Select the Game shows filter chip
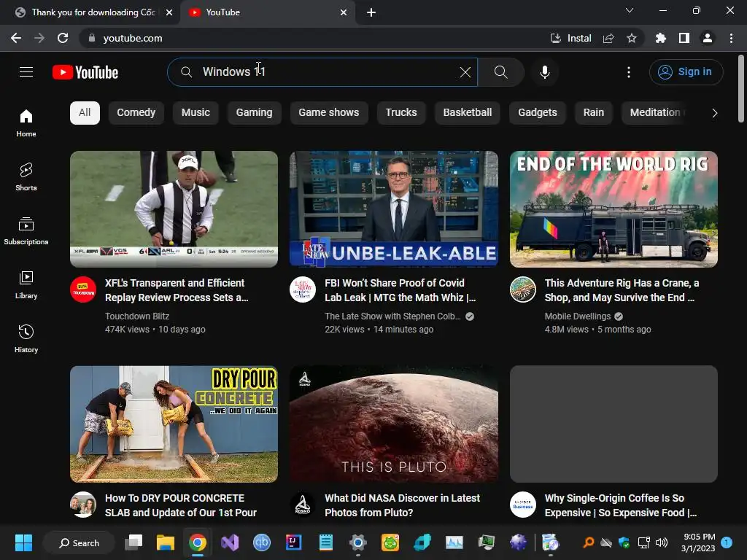747x560 pixels. pyautogui.click(x=329, y=113)
